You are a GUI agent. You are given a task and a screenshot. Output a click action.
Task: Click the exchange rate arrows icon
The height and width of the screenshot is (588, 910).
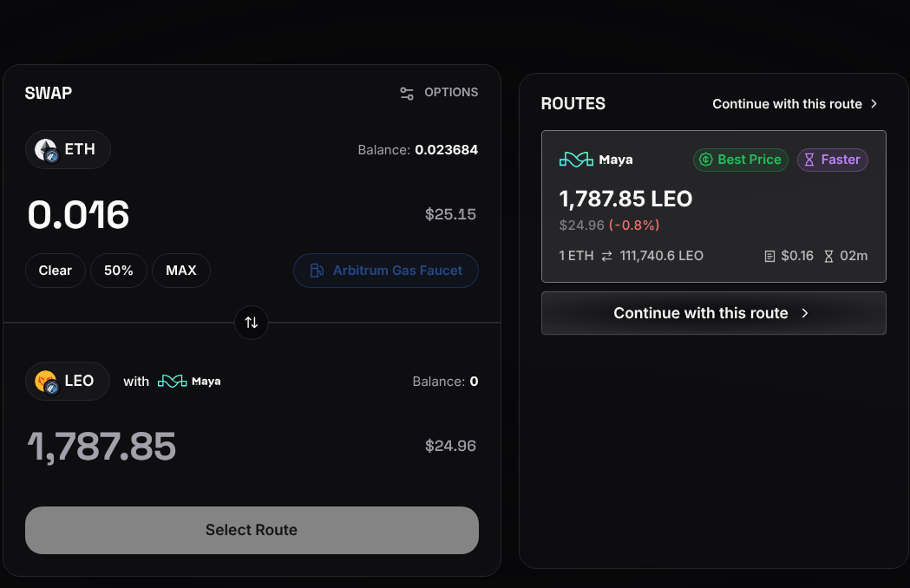(x=606, y=256)
